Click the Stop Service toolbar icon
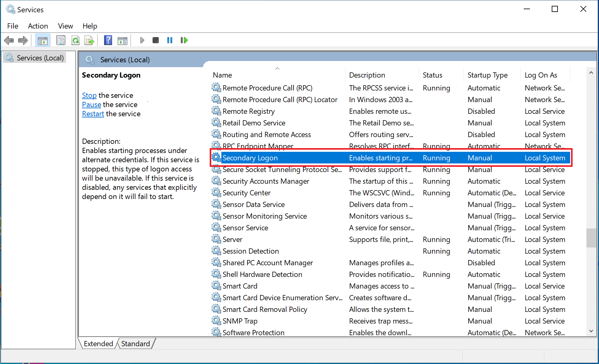 click(156, 40)
